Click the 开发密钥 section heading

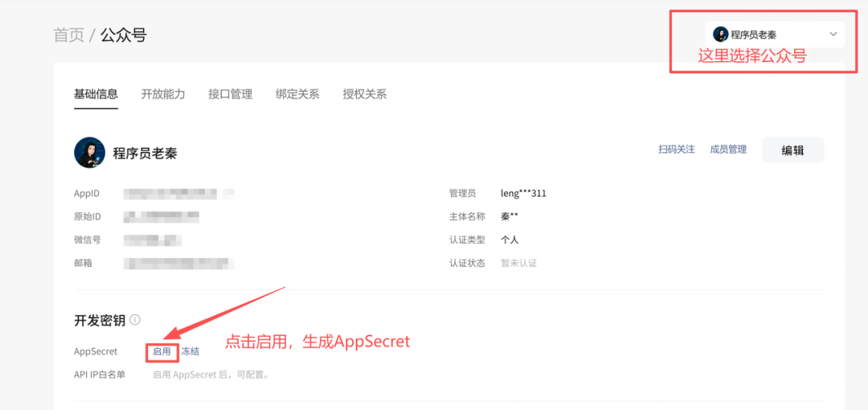(x=100, y=320)
